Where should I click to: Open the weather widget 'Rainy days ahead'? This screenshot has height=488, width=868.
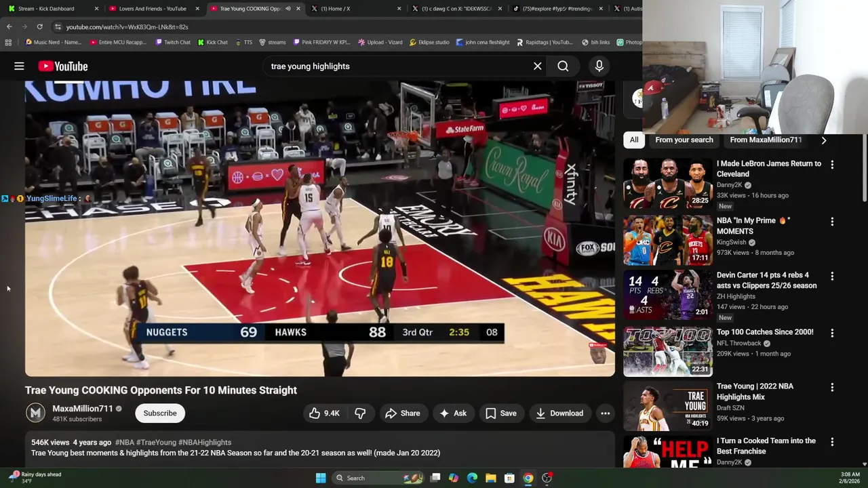tap(35, 477)
